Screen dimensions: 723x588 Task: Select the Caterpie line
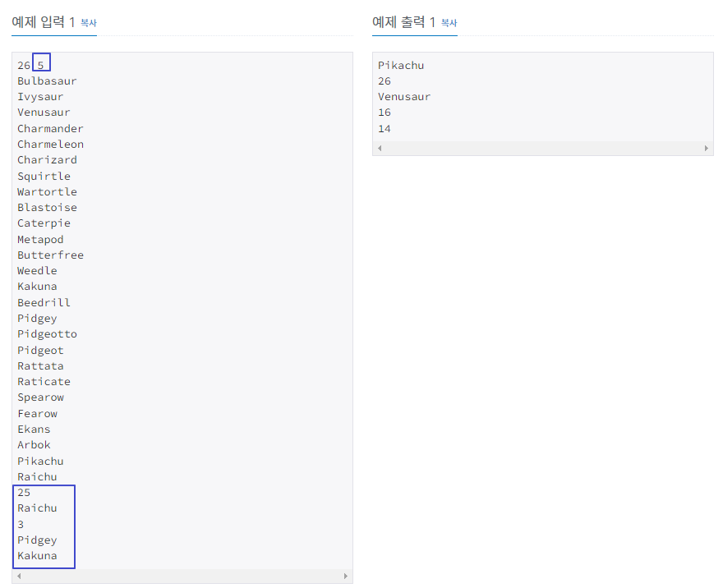44,223
